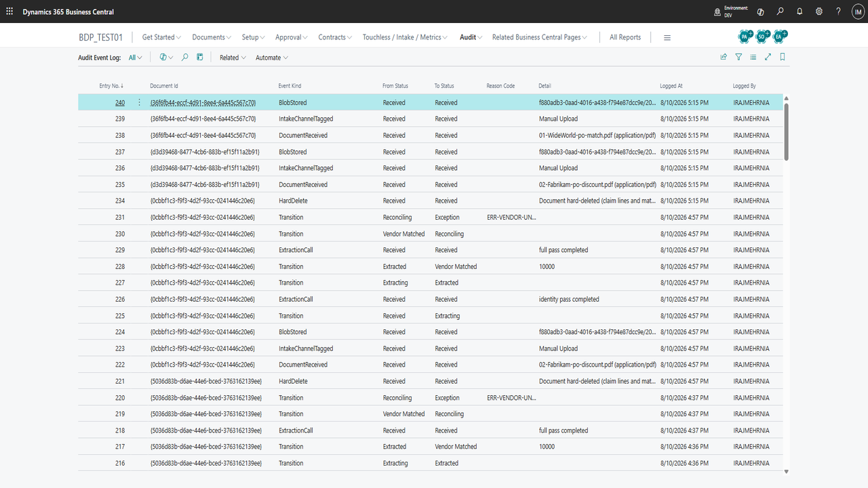Click the Edit in Excel list icon
The width and height of the screenshot is (868, 488).
point(200,58)
